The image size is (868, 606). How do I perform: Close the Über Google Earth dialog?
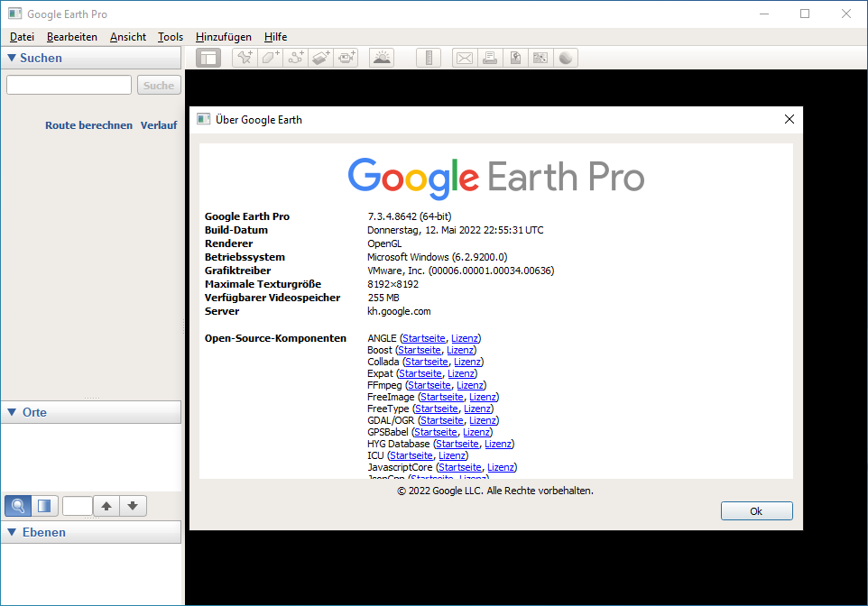(x=790, y=119)
